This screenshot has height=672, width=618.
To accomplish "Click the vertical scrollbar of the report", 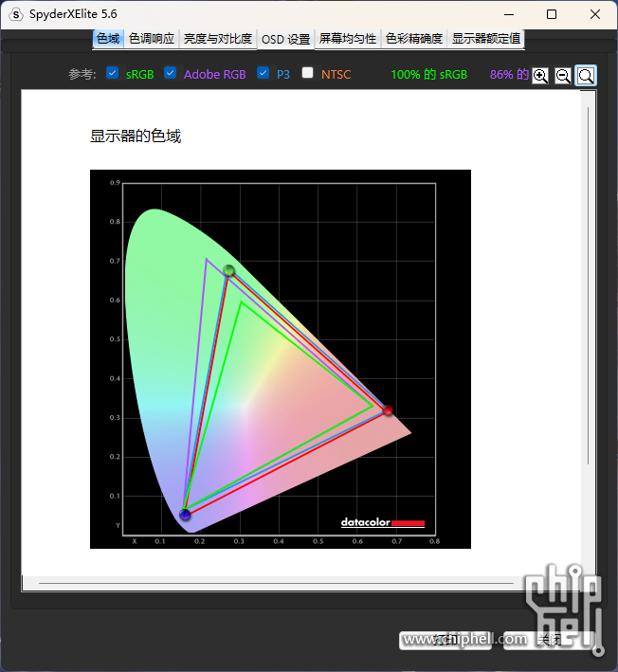I will (588, 285).
